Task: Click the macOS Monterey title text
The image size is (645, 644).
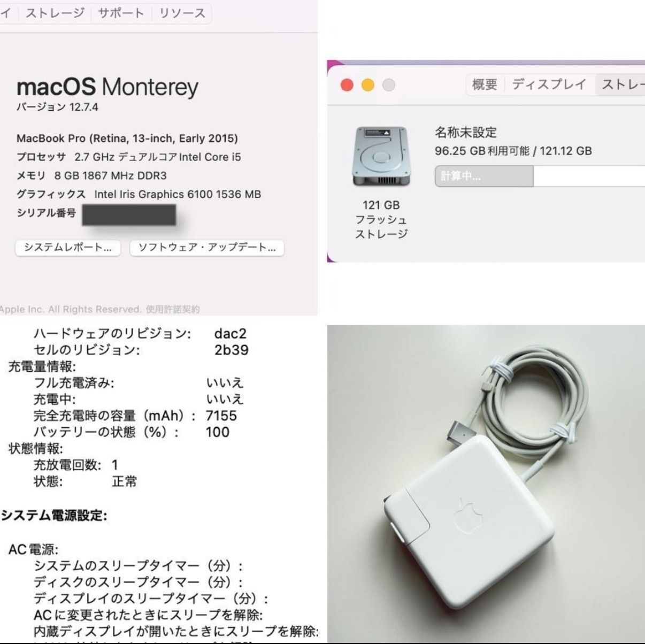Action: (x=107, y=87)
